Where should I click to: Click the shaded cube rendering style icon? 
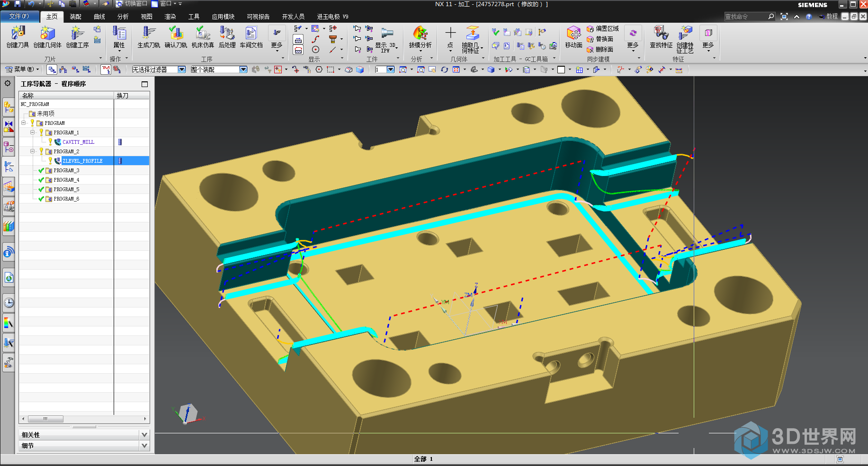coord(491,70)
